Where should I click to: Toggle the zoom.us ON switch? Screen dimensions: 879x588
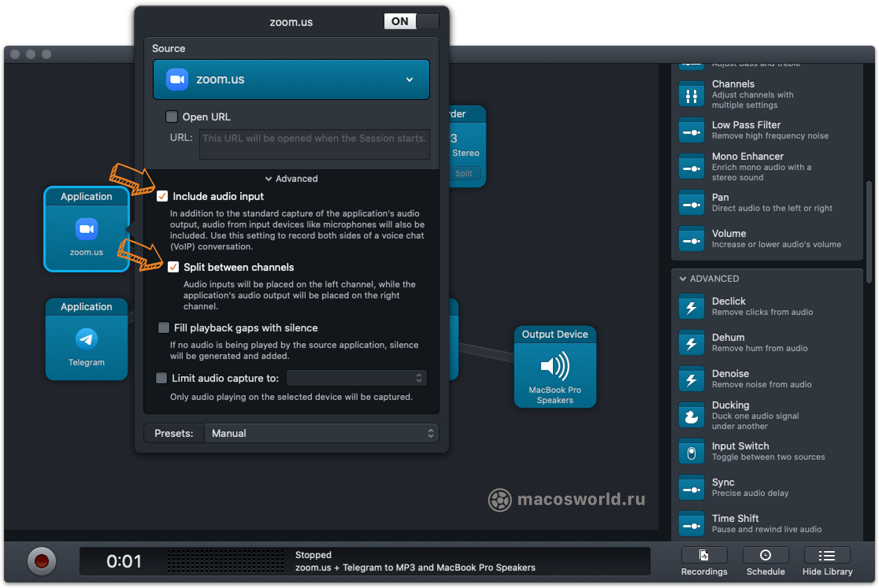(x=411, y=21)
